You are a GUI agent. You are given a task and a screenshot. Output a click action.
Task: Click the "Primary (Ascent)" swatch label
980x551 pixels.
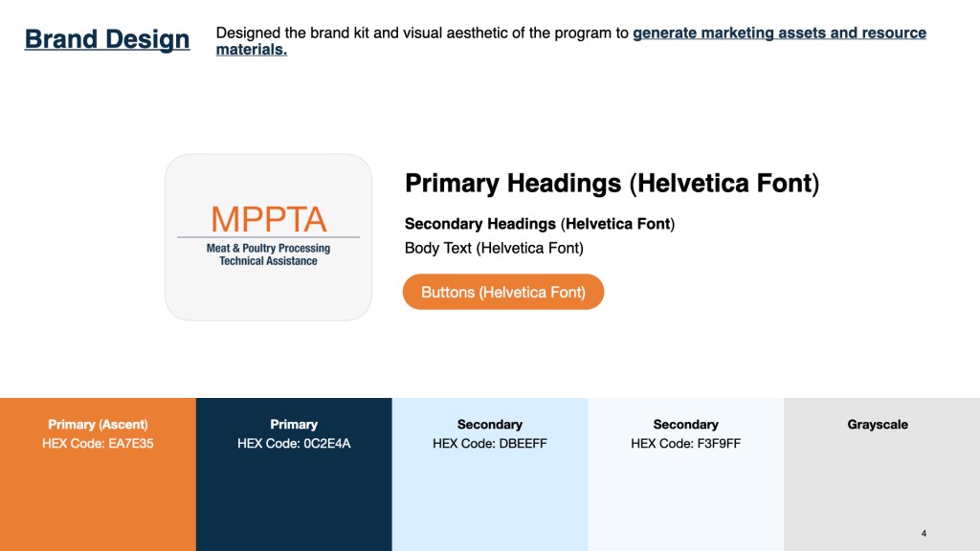pyautogui.click(x=98, y=424)
